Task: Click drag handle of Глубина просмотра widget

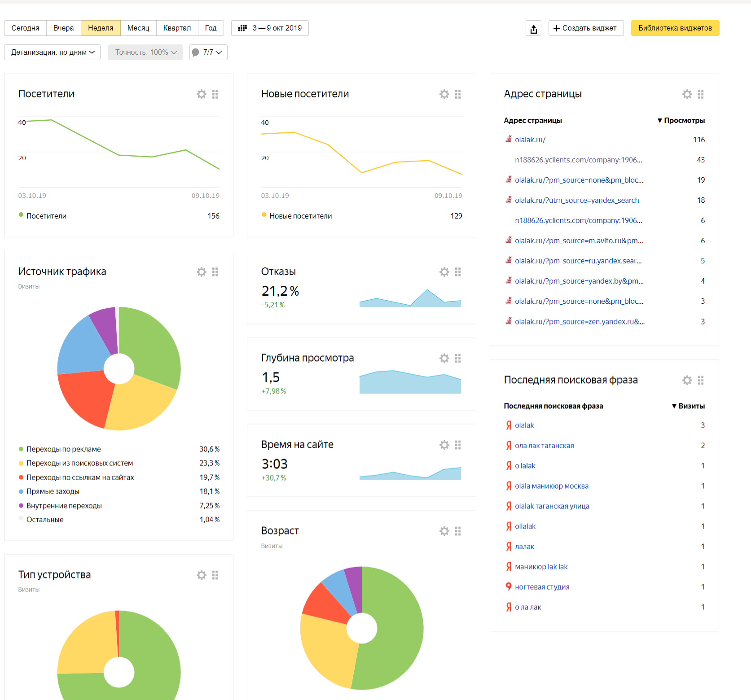Action: 458,358
